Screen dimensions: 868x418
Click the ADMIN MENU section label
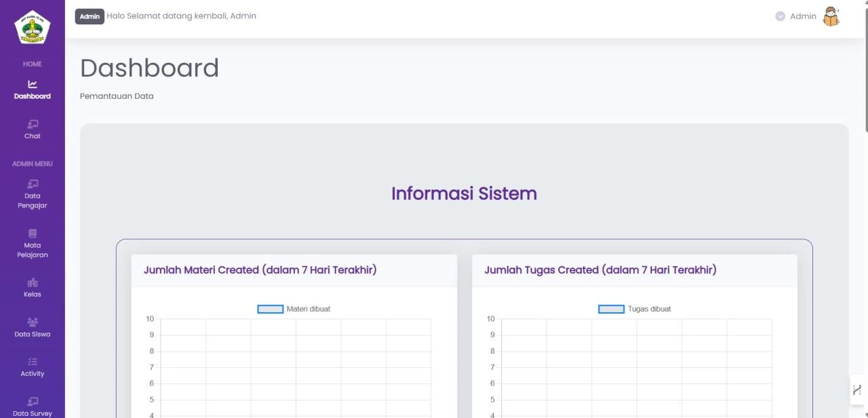[33, 164]
